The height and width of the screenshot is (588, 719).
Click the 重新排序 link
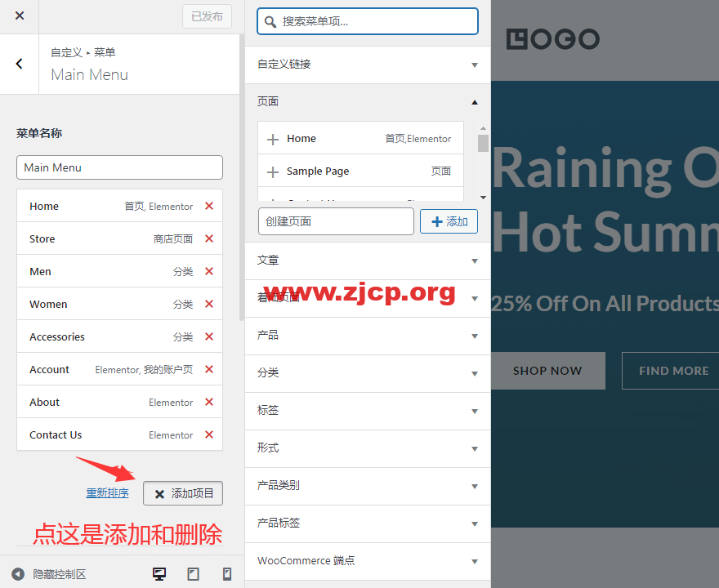107,493
